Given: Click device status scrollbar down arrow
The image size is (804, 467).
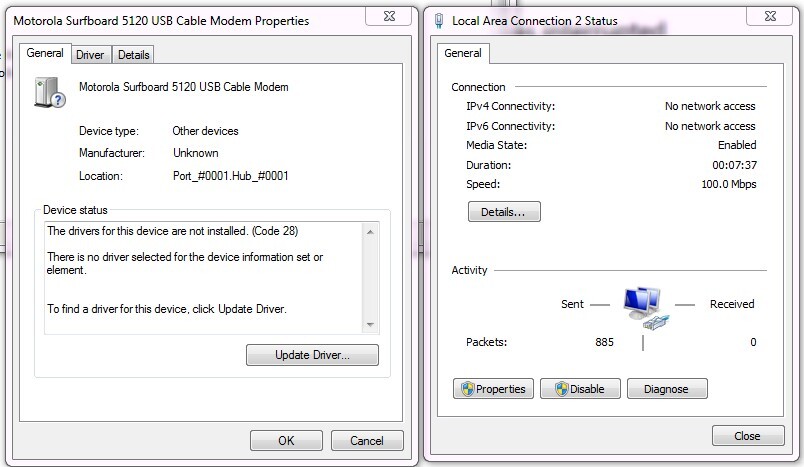Looking at the screenshot, I should 370,324.
